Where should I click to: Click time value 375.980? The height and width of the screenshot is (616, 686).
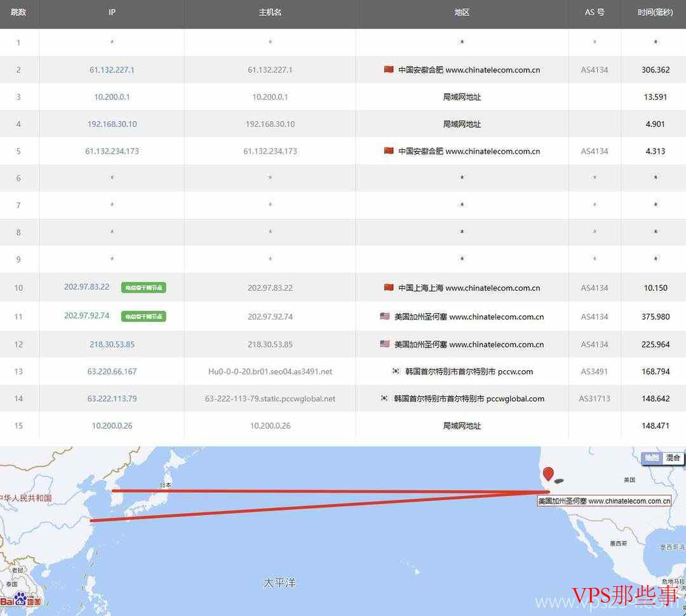pos(656,317)
